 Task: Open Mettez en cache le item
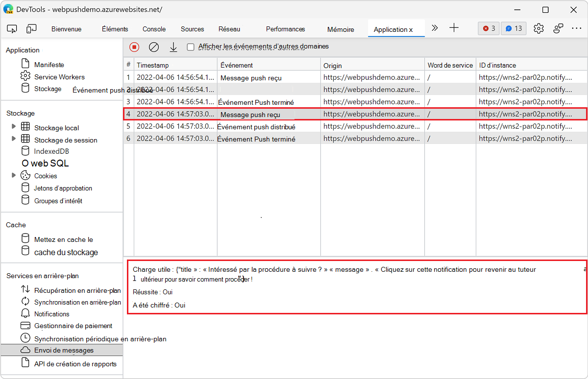64,239
